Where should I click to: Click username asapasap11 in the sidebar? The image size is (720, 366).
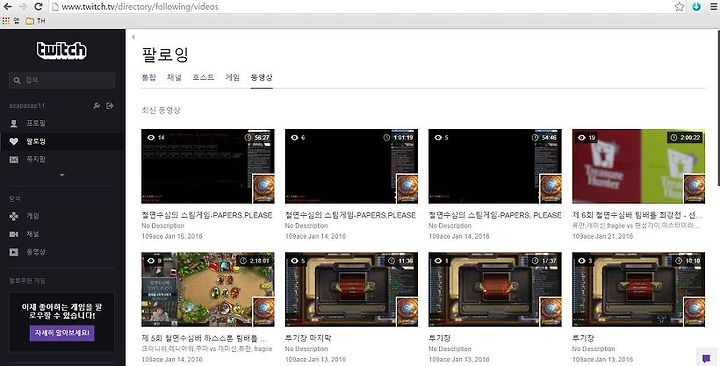[x=27, y=106]
